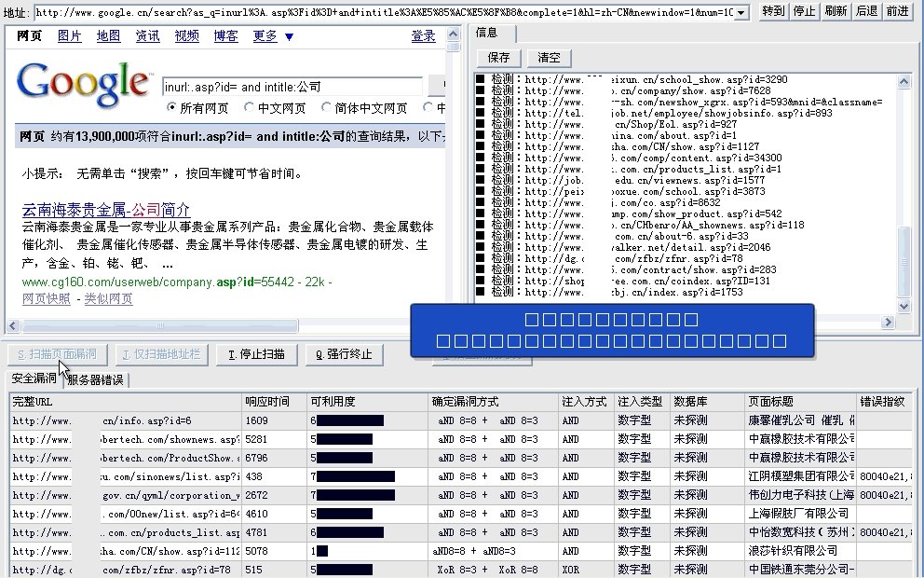This screenshot has height=578, width=924.
Task: Click the info log scroll-up arrow
Action: (x=904, y=82)
